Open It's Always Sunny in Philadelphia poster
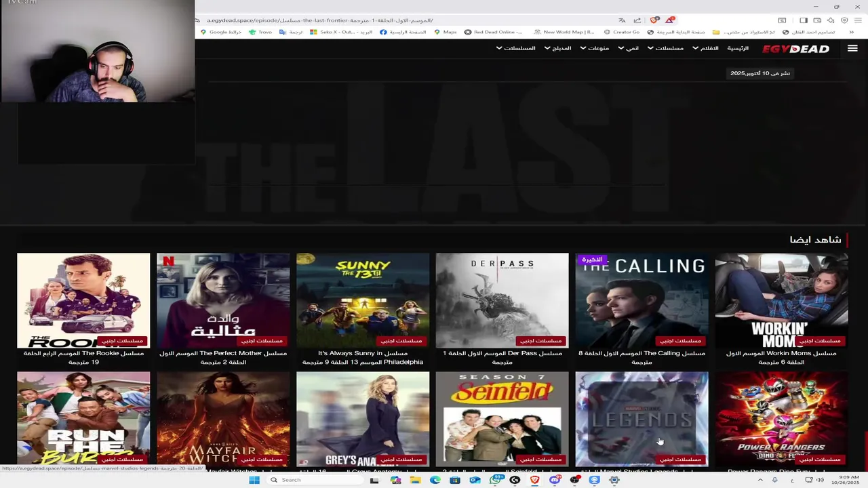Screen dimensions: 868x488 [x=363, y=300]
